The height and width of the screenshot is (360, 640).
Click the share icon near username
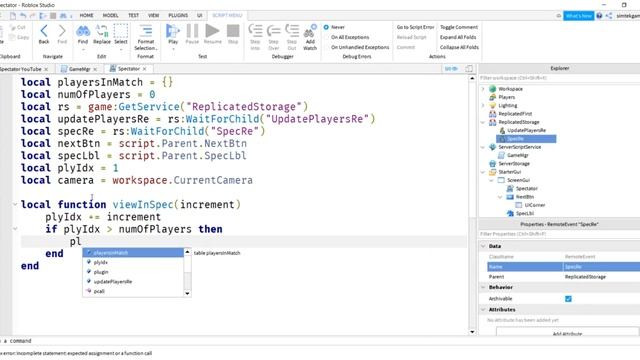[x=609, y=16]
